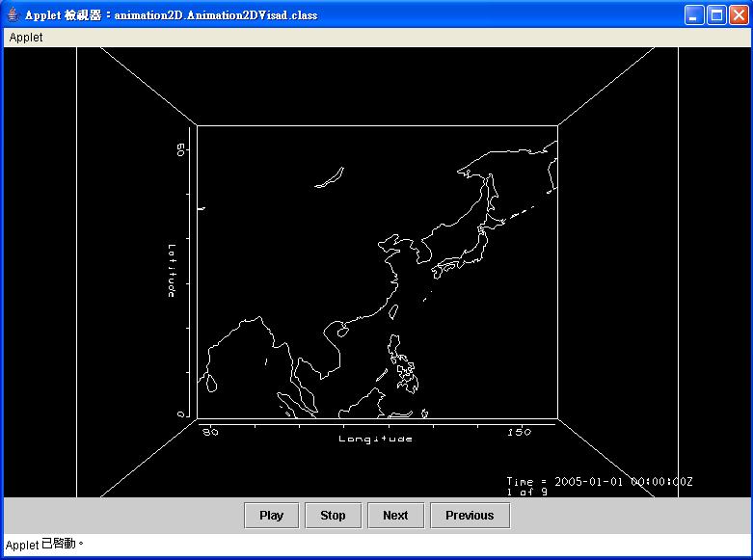This screenshot has height=560, width=753.
Task: Advance to the Next frame
Action: pyautogui.click(x=395, y=516)
